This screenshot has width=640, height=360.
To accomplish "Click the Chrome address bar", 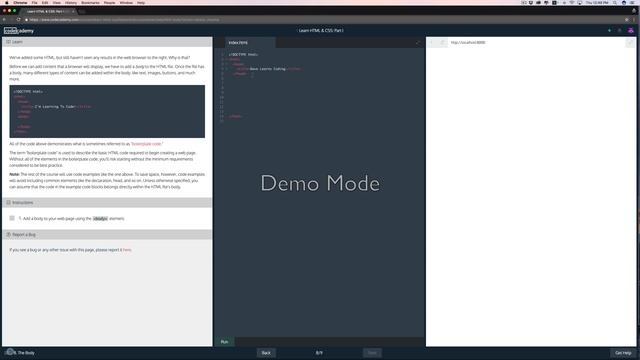I will pyautogui.click(x=322, y=20).
